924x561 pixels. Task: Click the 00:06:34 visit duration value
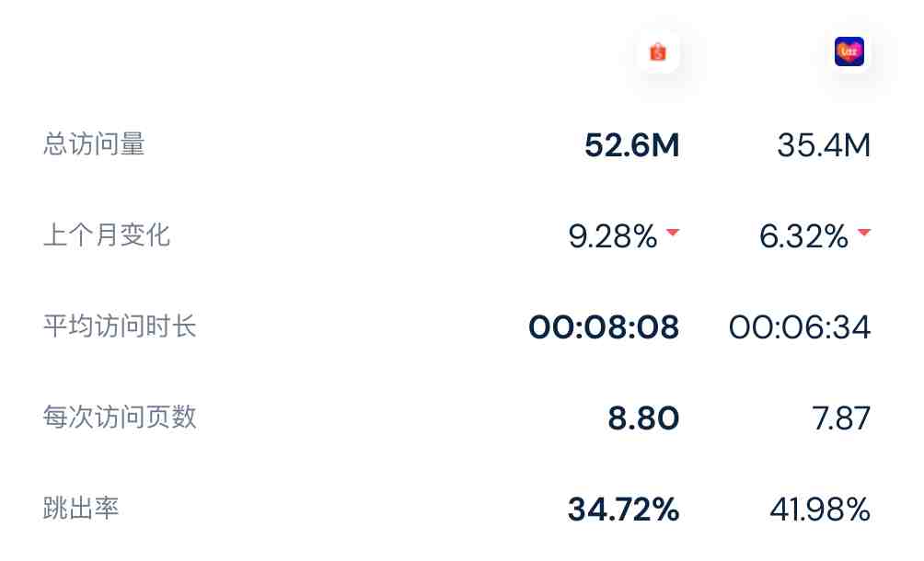[800, 327]
